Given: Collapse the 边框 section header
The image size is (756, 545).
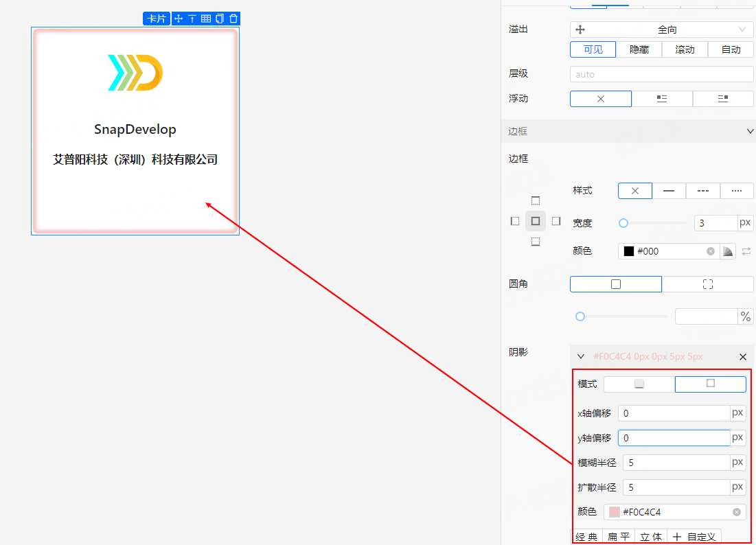Looking at the screenshot, I should click(x=629, y=131).
